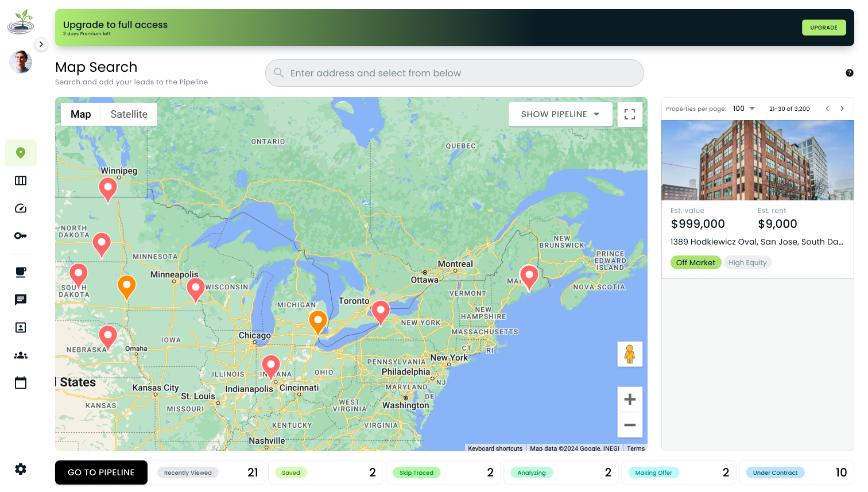
Task: Click the search magnifier icon
Action: tap(279, 73)
